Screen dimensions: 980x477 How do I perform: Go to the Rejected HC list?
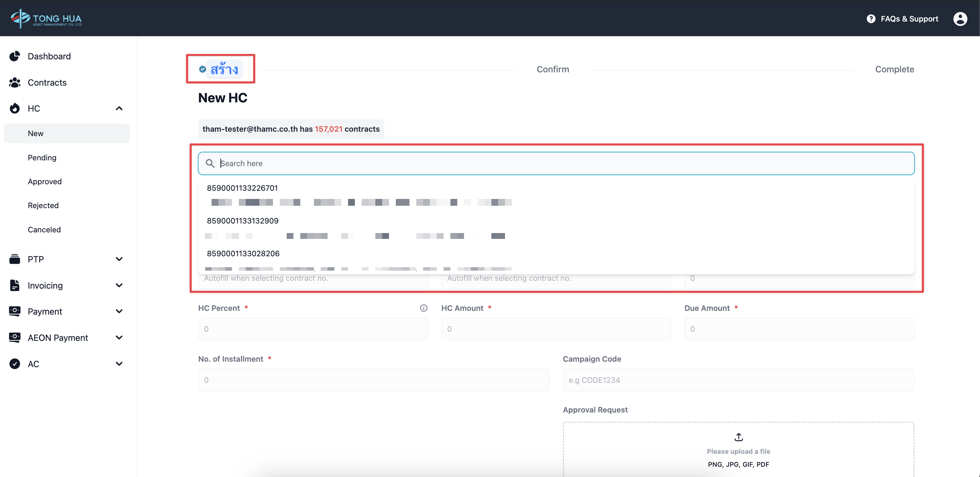(43, 205)
